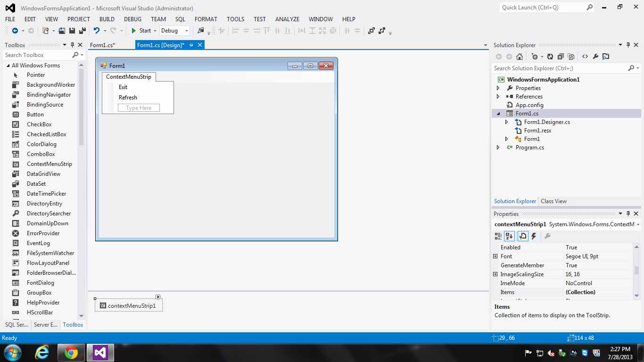This screenshot has width=644, height=362.
Task: Expand the Font property
Action: [495, 256]
